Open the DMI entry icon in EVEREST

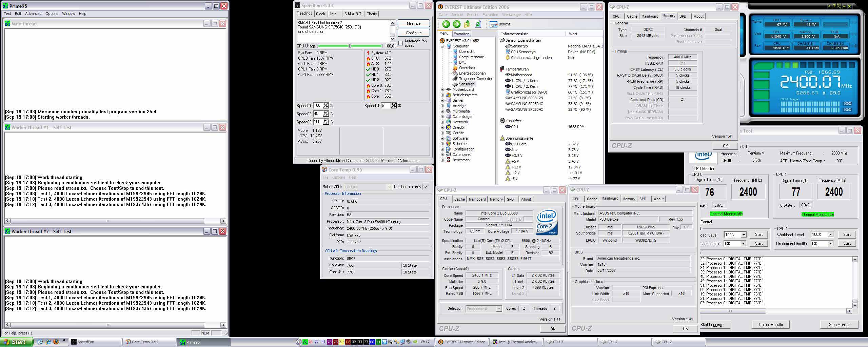455,62
